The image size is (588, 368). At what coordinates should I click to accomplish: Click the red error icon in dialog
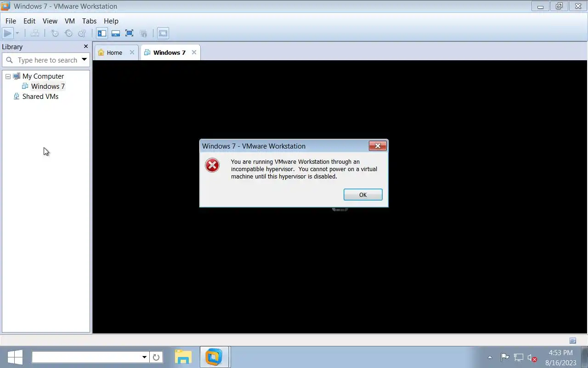(212, 165)
